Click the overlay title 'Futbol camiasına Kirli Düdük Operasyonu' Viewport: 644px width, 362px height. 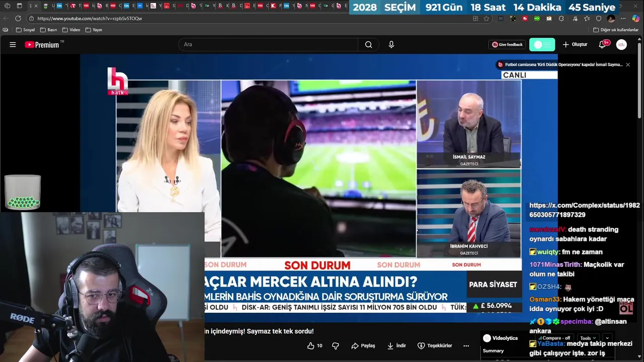(563, 65)
